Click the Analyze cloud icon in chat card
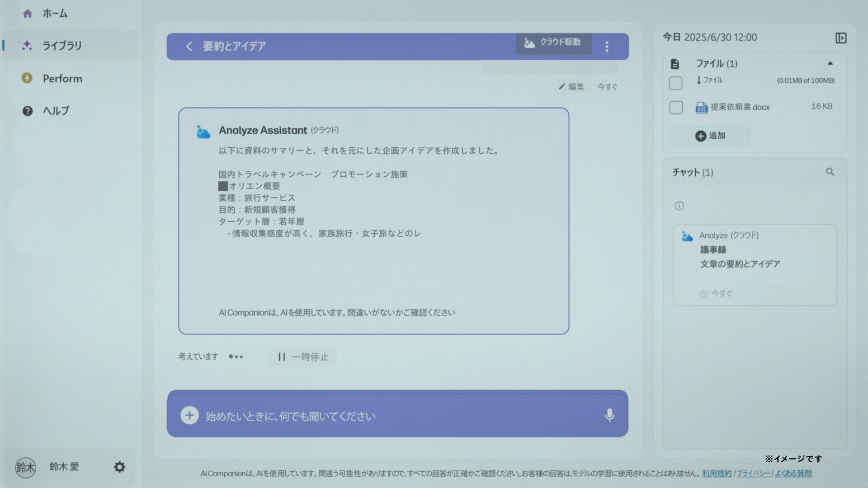This screenshot has height=488, width=868. coord(687,236)
